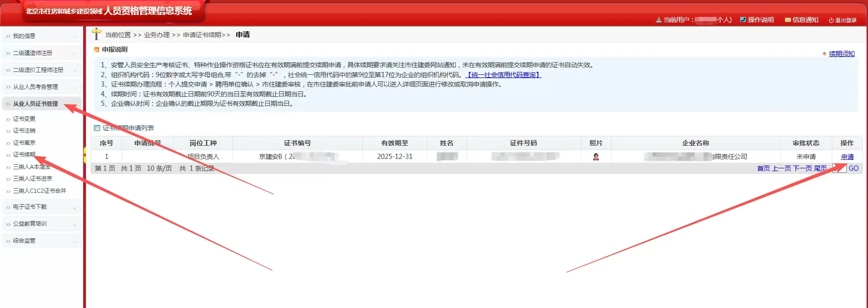Viewport: 868px width, 308px height.
Task: Collapse the 从业人员证书管理 section
Action: click(x=41, y=103)
